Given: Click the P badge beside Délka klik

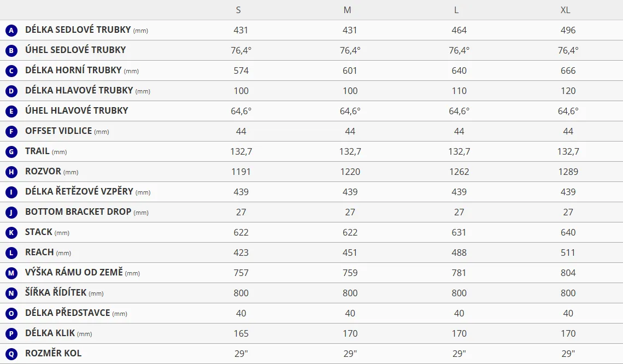Looking at the screenshot, I should (x=11, y=334).
